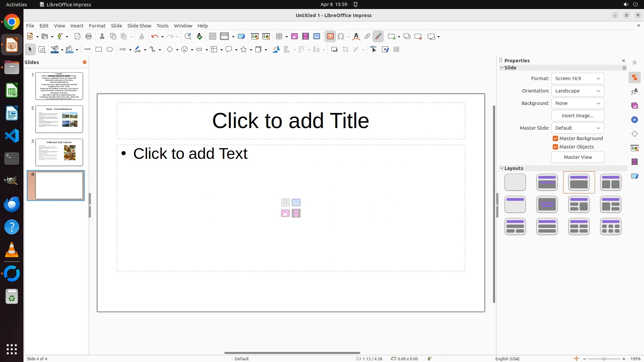Select the Ellipse drawing tool
This screenshot has height=362, width=644.
point(110,50)
